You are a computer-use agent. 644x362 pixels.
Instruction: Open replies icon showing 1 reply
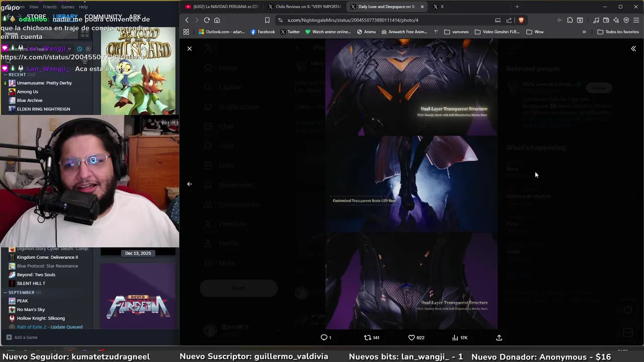326,338
